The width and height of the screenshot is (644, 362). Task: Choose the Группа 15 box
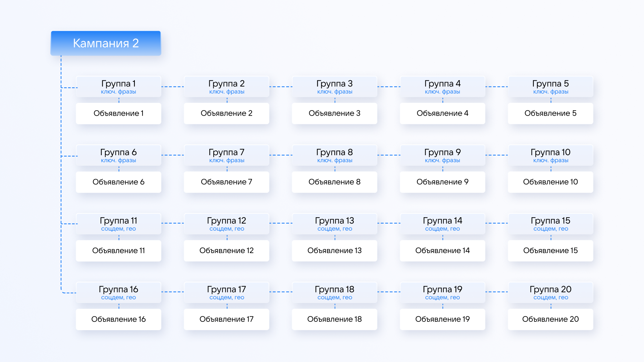click(550, 224)
